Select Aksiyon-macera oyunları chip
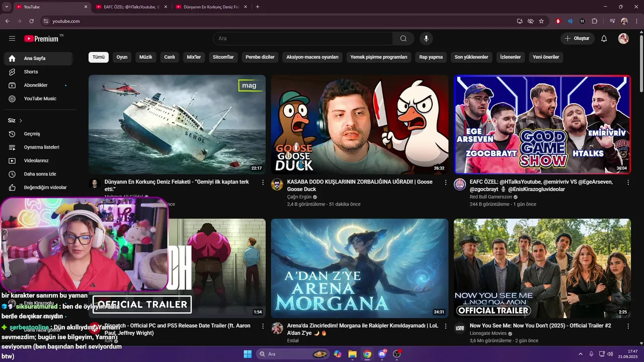 (x=312, y=57)
